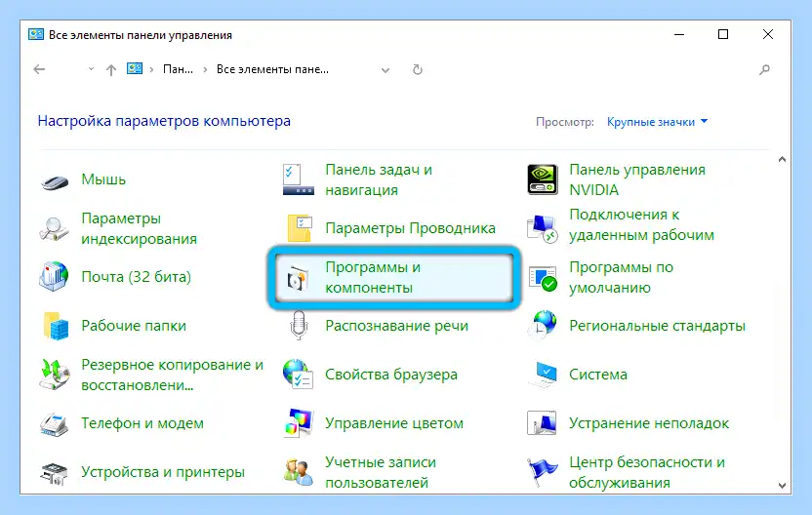Go back with the left arrow button
The image size is (812, 515).
[39, 69]
